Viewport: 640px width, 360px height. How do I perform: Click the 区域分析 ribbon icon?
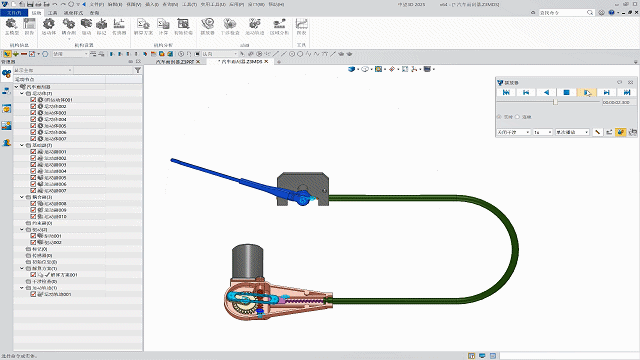point(279,26)
